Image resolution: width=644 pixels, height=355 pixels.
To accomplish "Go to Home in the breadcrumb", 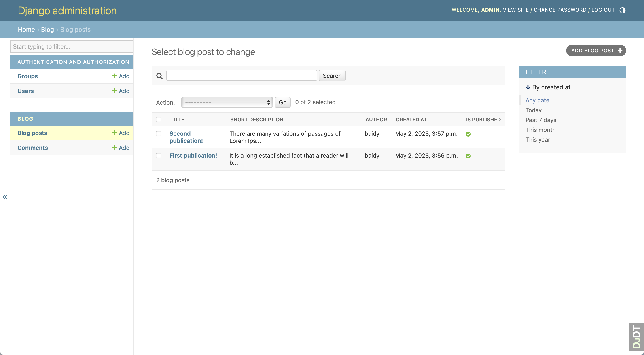I will click(x=26, y=30).
